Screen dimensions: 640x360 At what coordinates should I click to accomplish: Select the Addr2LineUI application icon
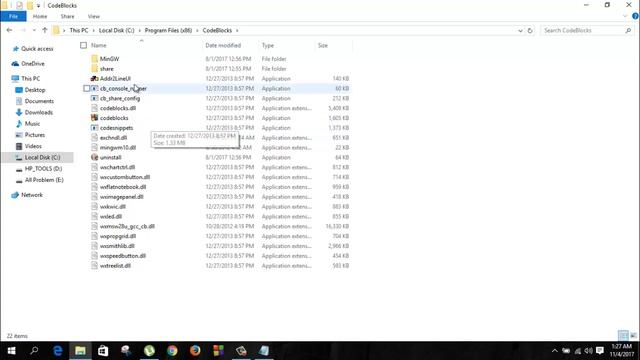pos(95,78)
